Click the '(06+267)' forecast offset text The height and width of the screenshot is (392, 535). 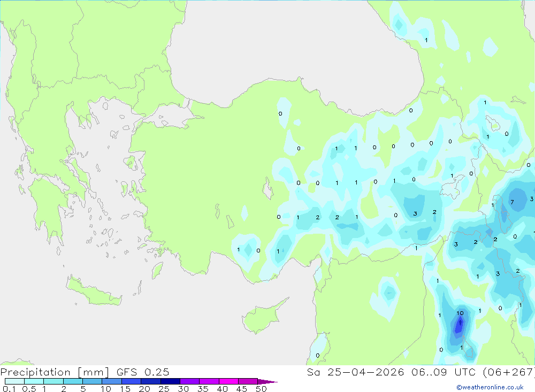509,372
